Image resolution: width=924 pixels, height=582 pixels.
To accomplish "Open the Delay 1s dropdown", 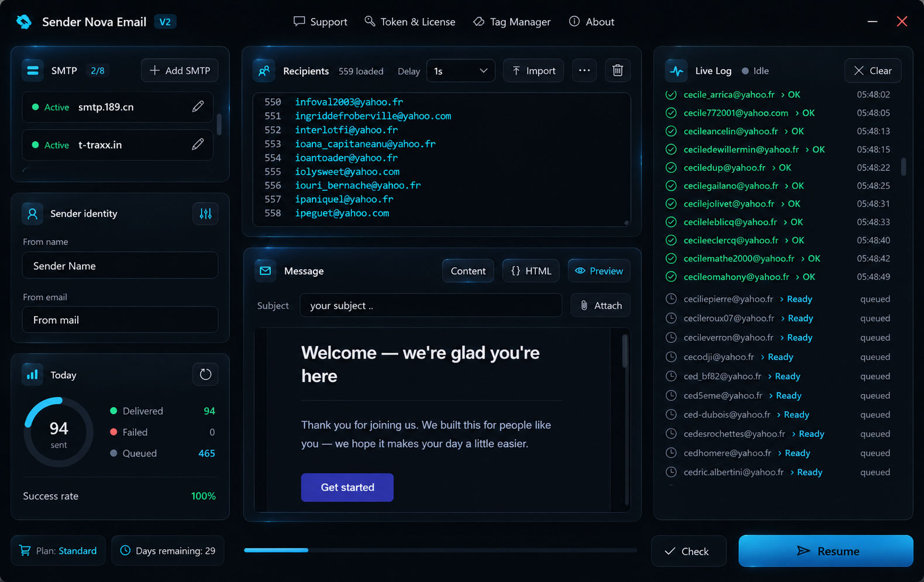I will point(460,71).
